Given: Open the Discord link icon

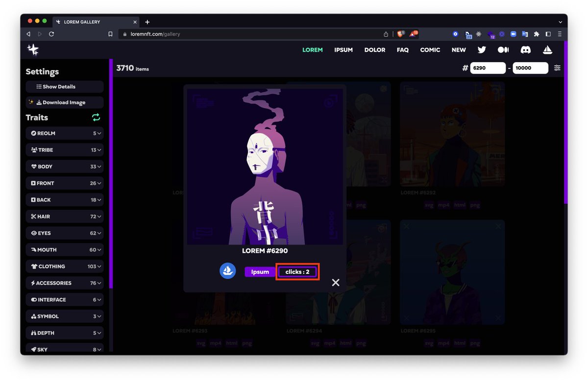Looking at the screenshot, I should click(x=526, y=50).
